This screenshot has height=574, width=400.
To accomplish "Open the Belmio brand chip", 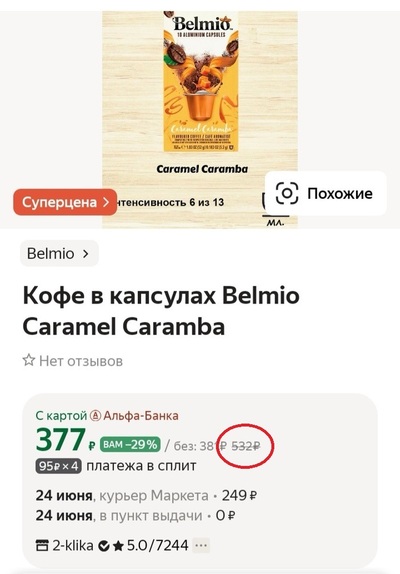I will click(59, 253).
